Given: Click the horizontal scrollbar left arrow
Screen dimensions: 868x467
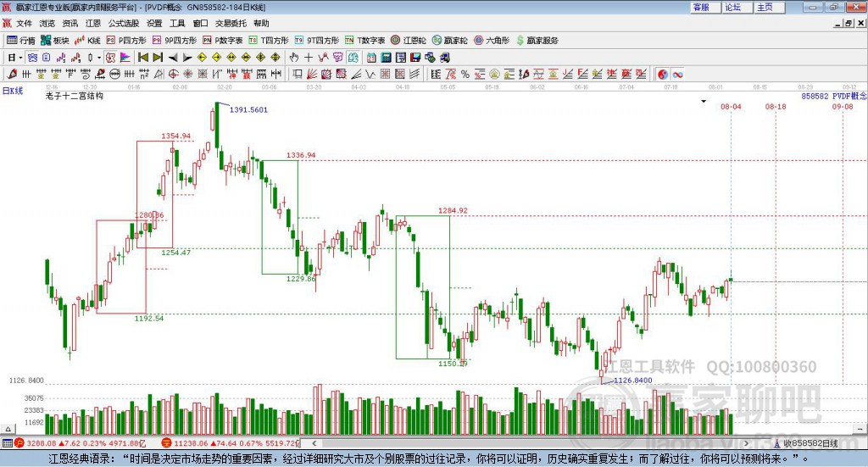Looking at the screenshot, I should (314, 443).
